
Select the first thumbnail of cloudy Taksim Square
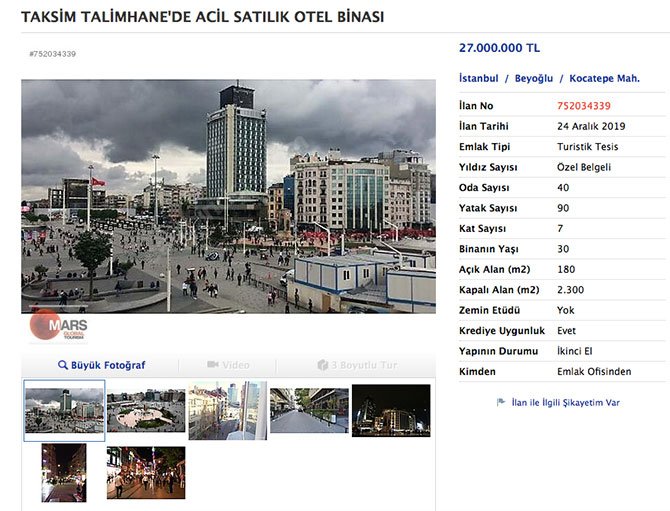click(x=64, y=410)
